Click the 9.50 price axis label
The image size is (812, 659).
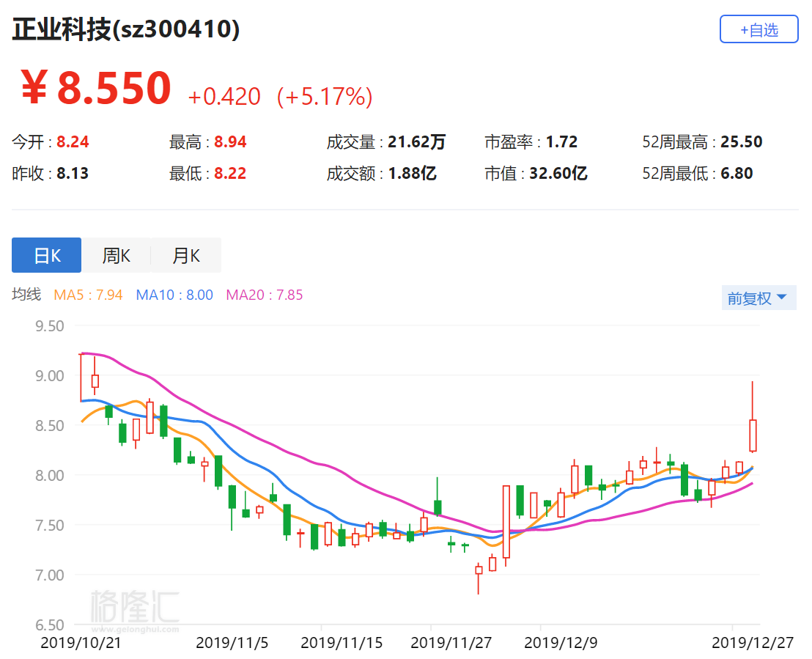pos(50,326)
